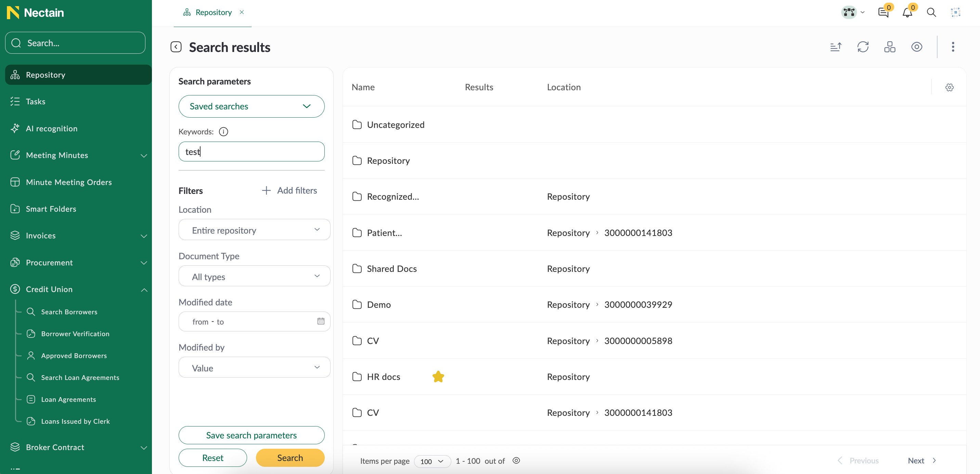Collapse the Credit Union section

click(144, 290)
